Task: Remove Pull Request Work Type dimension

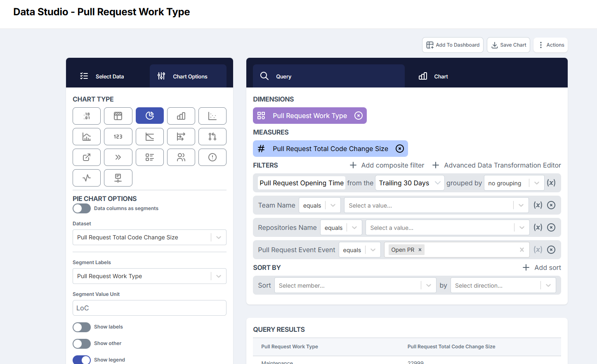Action: [x=359, y=116]
